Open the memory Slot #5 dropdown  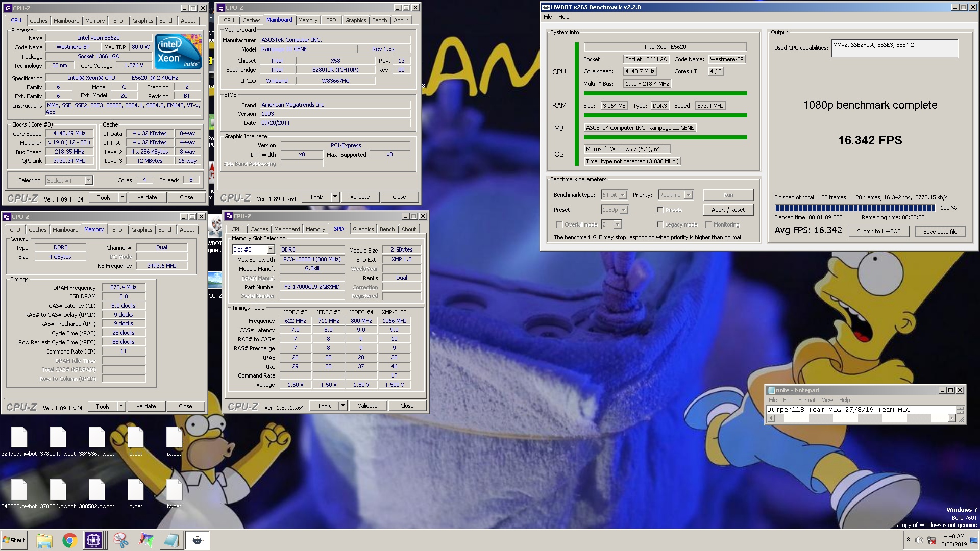[253, 249]
